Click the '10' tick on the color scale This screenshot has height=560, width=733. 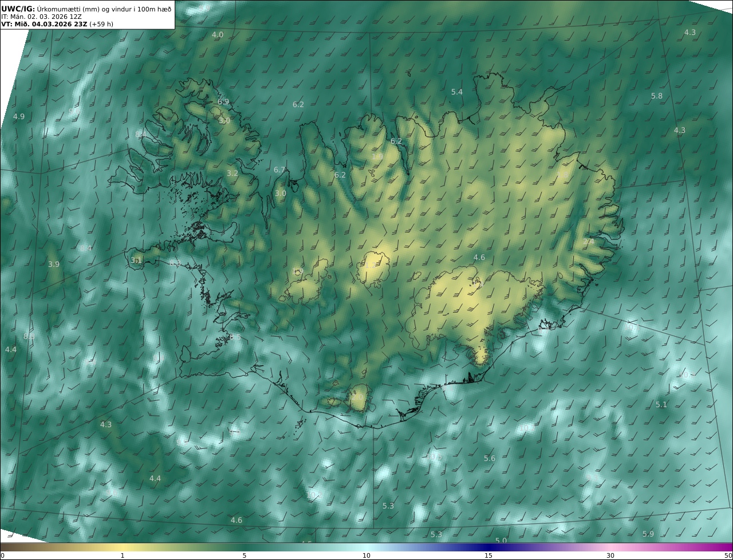pos(366,555)
